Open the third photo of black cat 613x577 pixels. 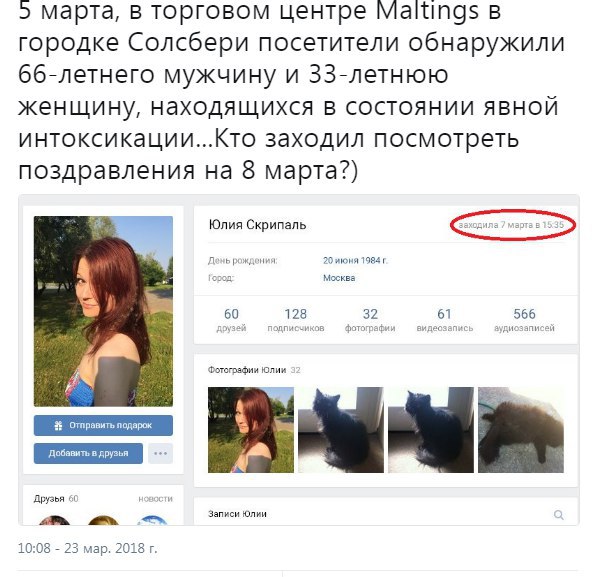tap(431, 430)
